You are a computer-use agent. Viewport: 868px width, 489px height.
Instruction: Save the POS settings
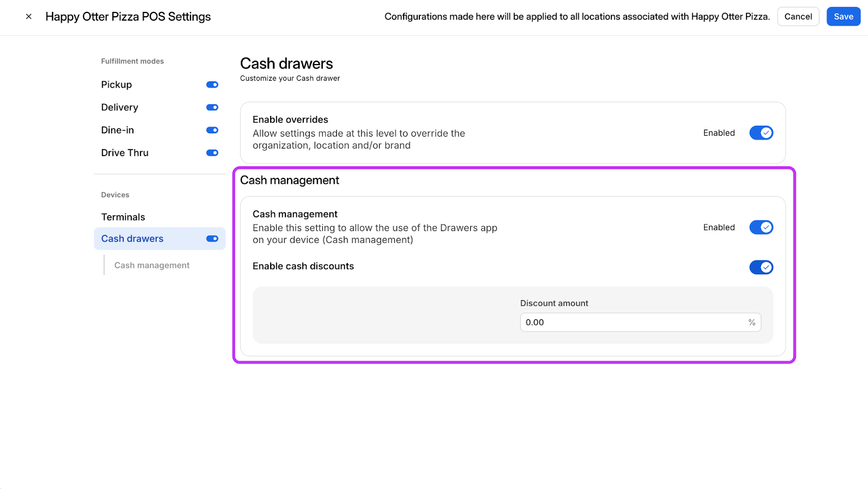pos(843,17)
